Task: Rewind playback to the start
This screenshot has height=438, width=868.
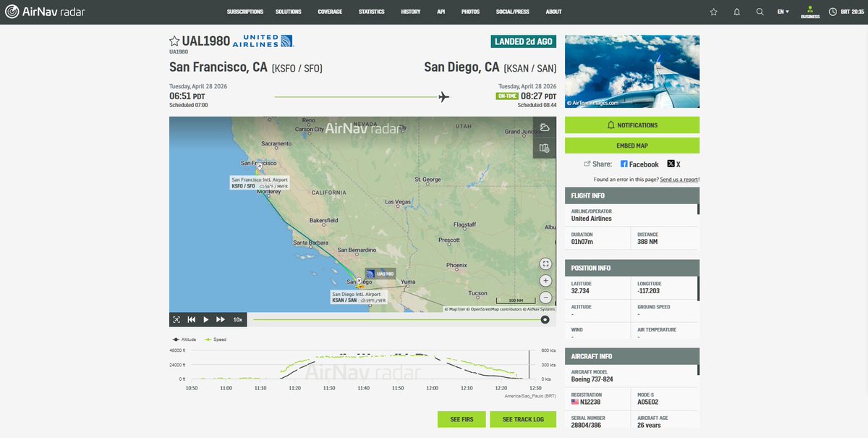Action: [x=192, y=319]
